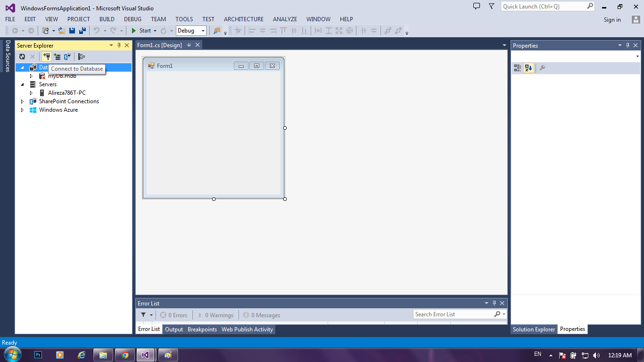The image size is (644, 362).
Task: Select the myDB.mdb tree item
Action: (x=62, y=76)
